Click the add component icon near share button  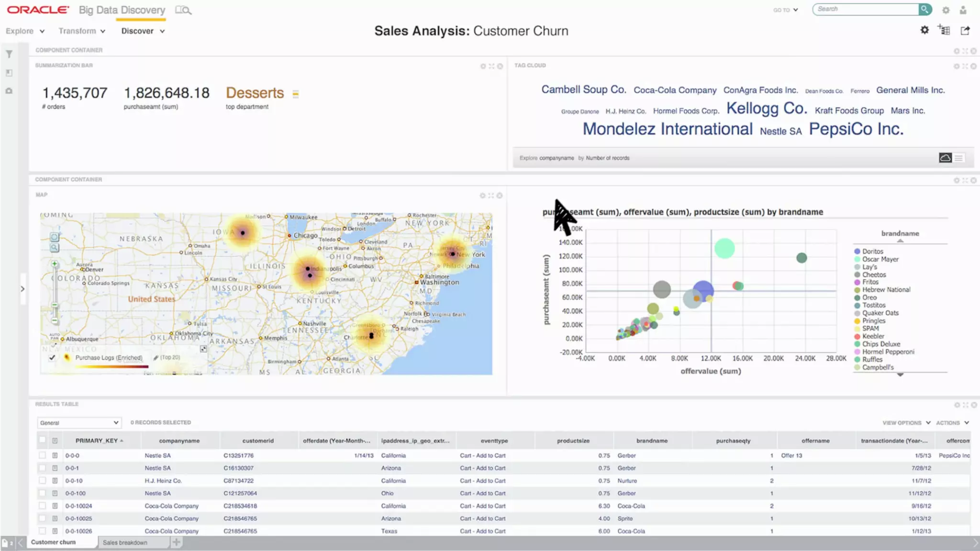click(x=944, y=30)
